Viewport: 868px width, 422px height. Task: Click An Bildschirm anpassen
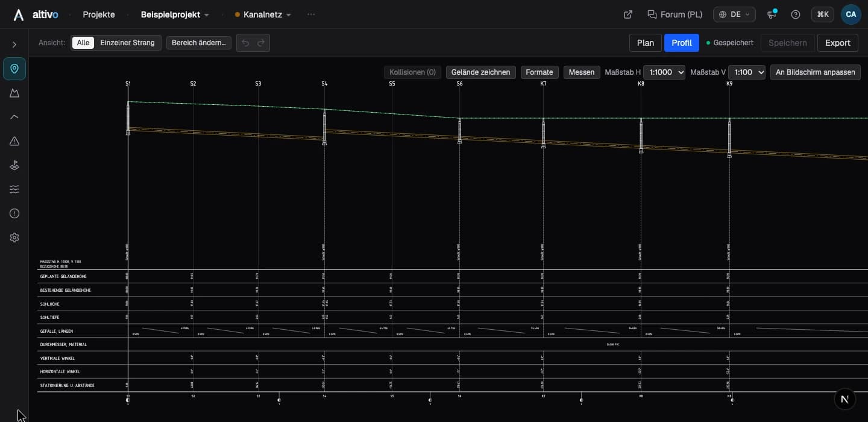tap(816, 72)
